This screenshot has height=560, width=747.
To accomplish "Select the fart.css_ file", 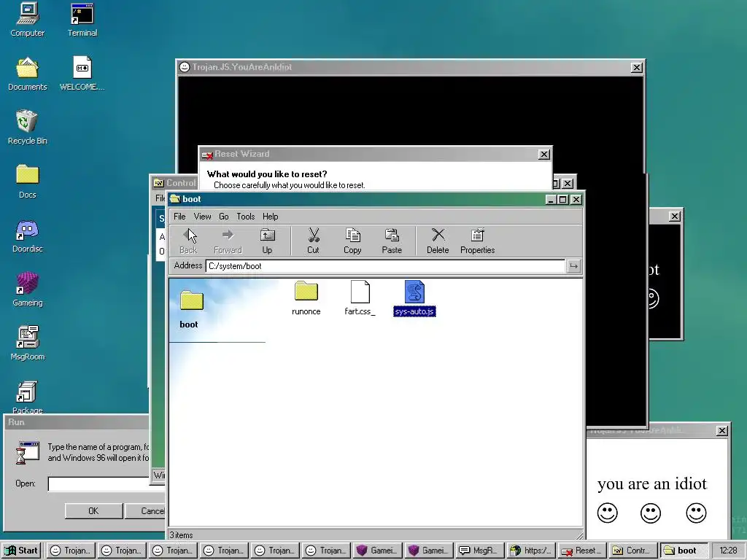I will click(360, 298).
